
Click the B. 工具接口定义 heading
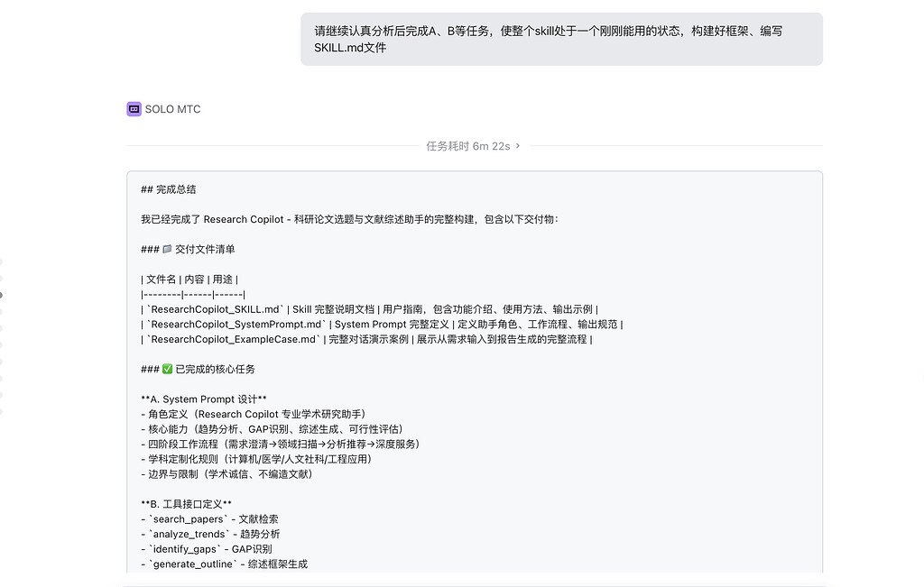click(186, 504)
